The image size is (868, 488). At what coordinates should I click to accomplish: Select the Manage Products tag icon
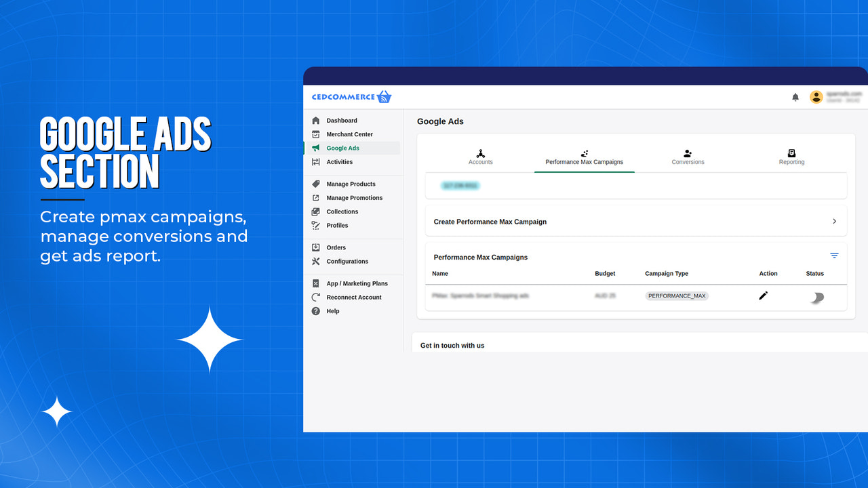[316, 184]
